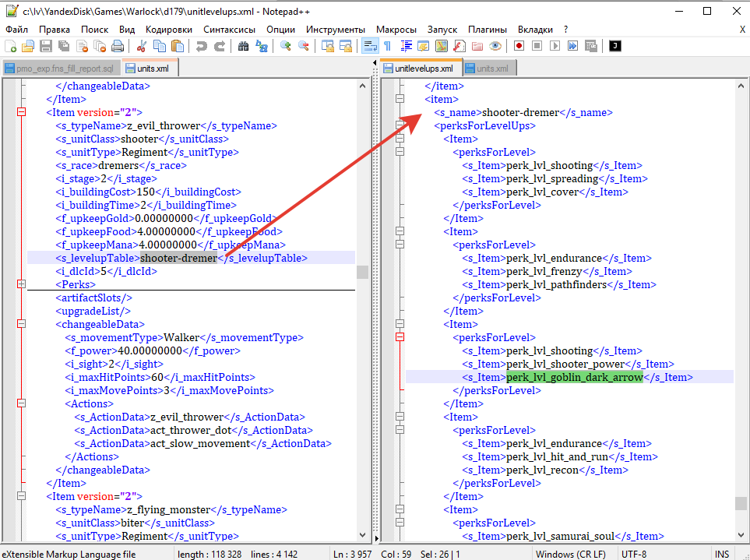The image size is (750, 560).
Task: Click the Undo arrow icon
Action: tap(202, 46)
